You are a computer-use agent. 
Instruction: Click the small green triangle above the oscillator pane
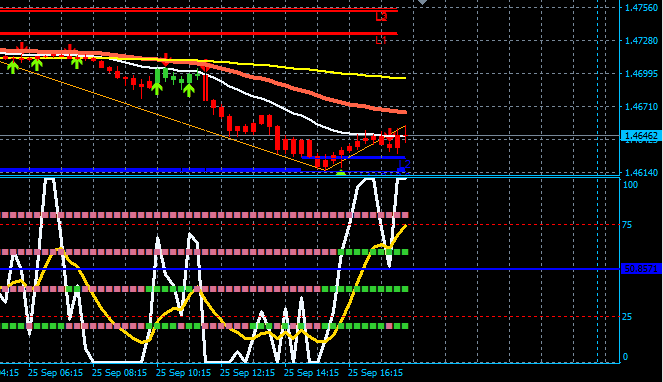click(x=341, y=173)
